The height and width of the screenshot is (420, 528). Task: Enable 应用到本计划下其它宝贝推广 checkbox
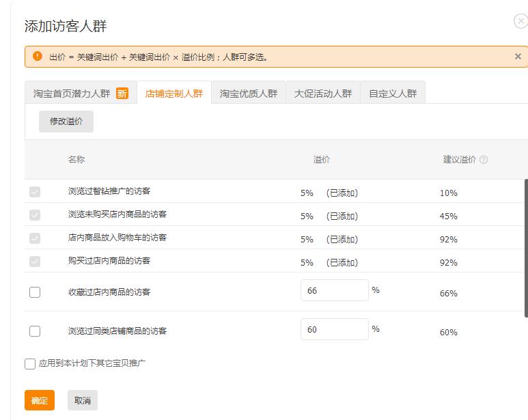pos(30,364)
